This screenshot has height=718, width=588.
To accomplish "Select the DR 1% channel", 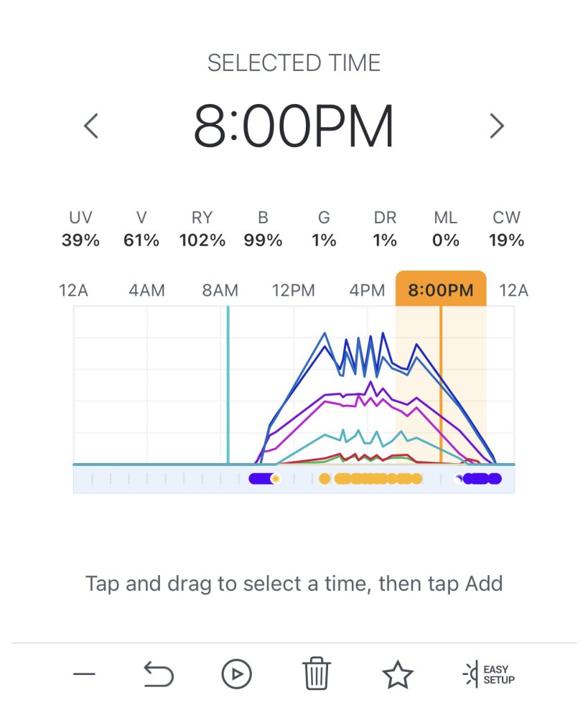I will click(x=385, y=229).
